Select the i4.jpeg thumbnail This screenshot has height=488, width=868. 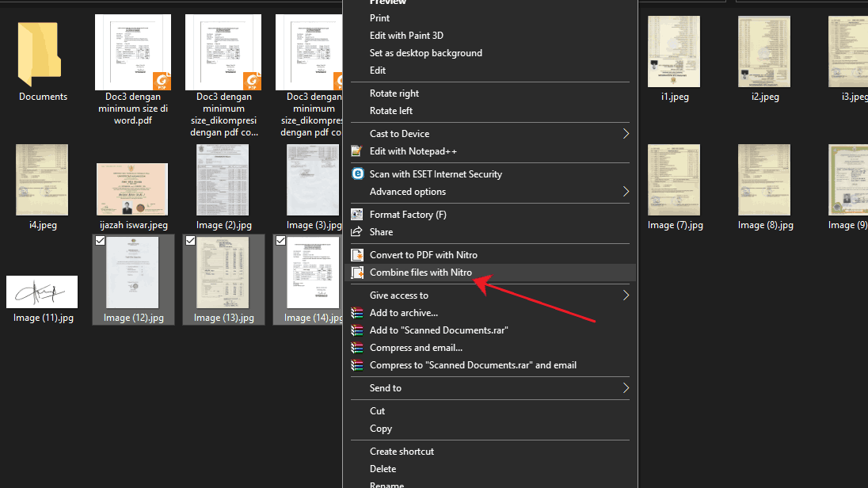pos(42,180)
